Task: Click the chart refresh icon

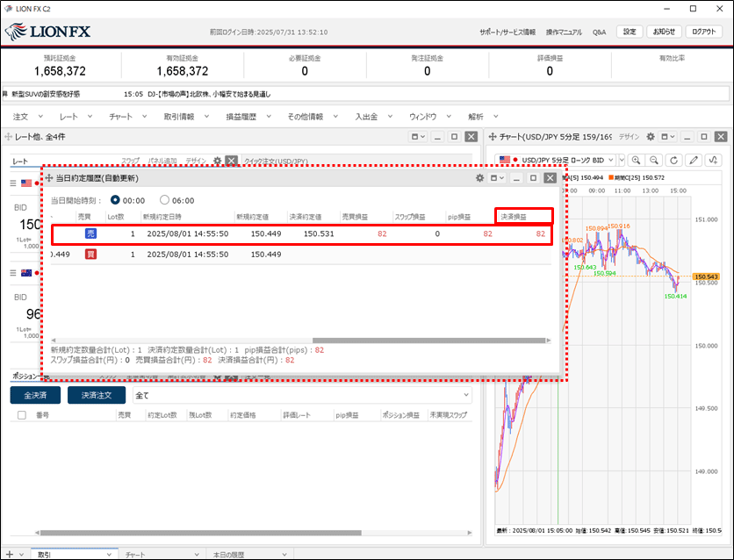Action: click(674, 160)
